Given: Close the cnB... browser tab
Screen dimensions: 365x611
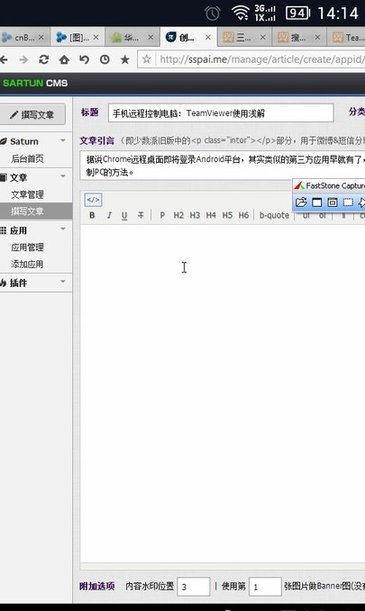Looking at the screenshot, I should (41, 37).
